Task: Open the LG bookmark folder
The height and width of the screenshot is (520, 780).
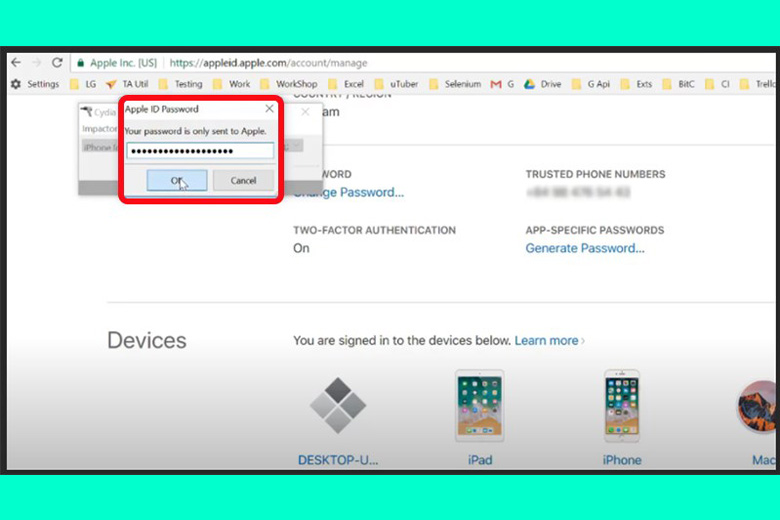Action: [x=83, y=84]
